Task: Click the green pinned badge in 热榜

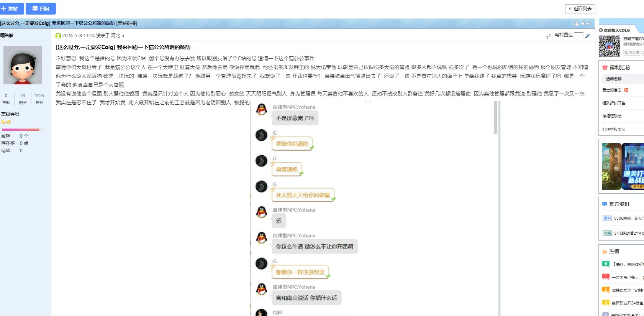Action: [x=606, y=264]
